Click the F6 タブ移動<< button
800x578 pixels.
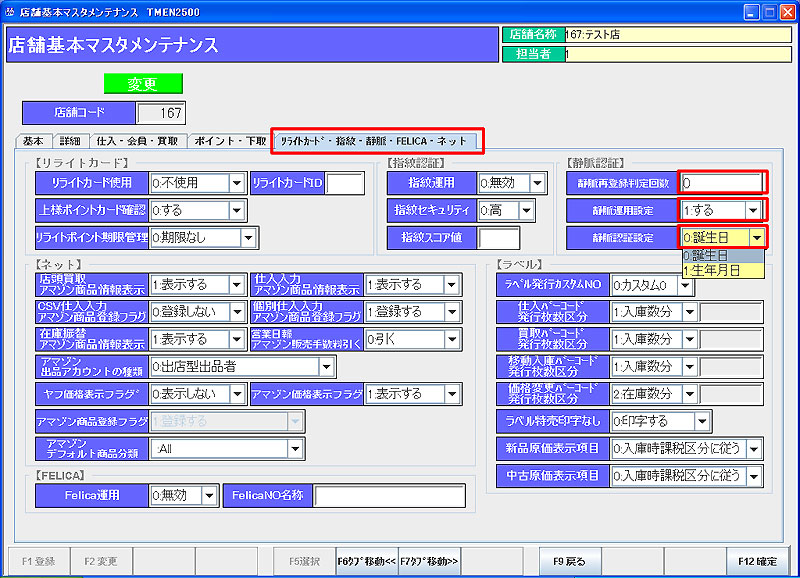pyautogui.click(x=366, y=562)
